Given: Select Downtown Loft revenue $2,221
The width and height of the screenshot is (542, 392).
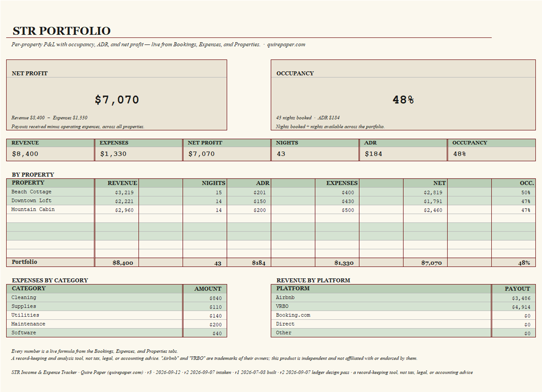Looking at the screenshot, I should click(x=124, y=202).
